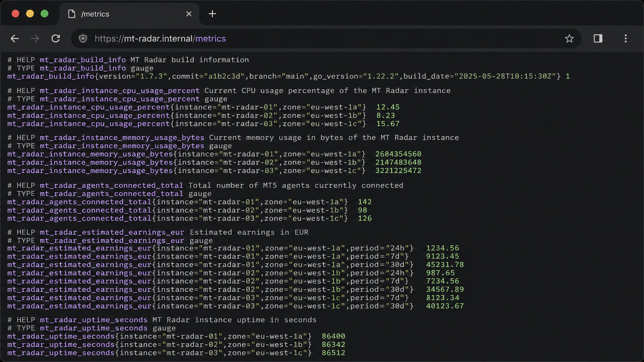Click the red window close button

[15, 14]
